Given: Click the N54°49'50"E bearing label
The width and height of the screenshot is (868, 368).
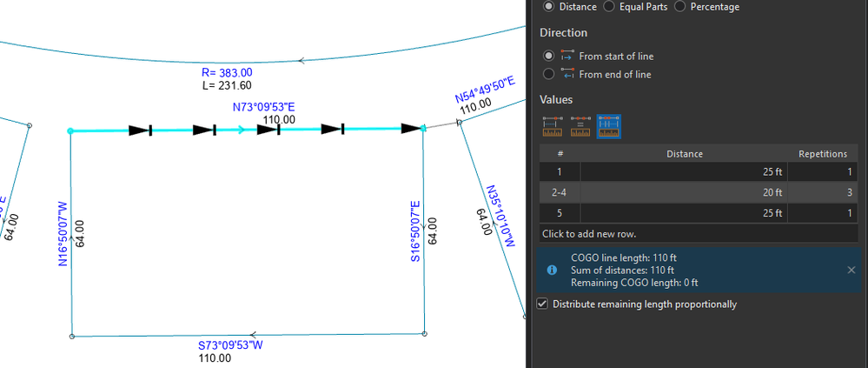Looking at the screenshot, I should (x=486, y=90).
